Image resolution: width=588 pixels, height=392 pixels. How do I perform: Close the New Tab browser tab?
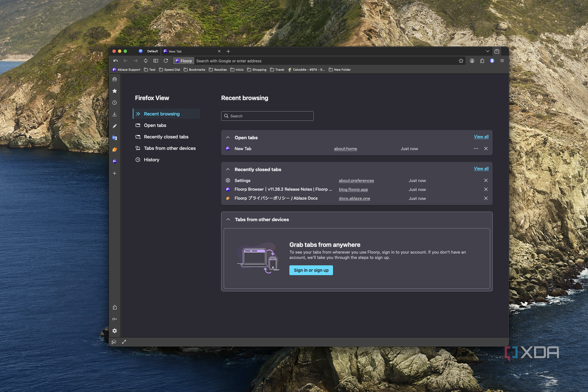click(219, 51)
